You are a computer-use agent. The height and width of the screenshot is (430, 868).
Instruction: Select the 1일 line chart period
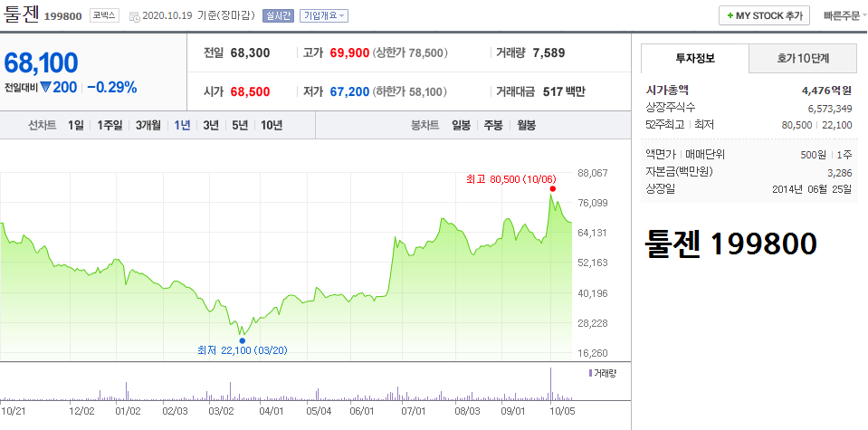coord(76,125)
